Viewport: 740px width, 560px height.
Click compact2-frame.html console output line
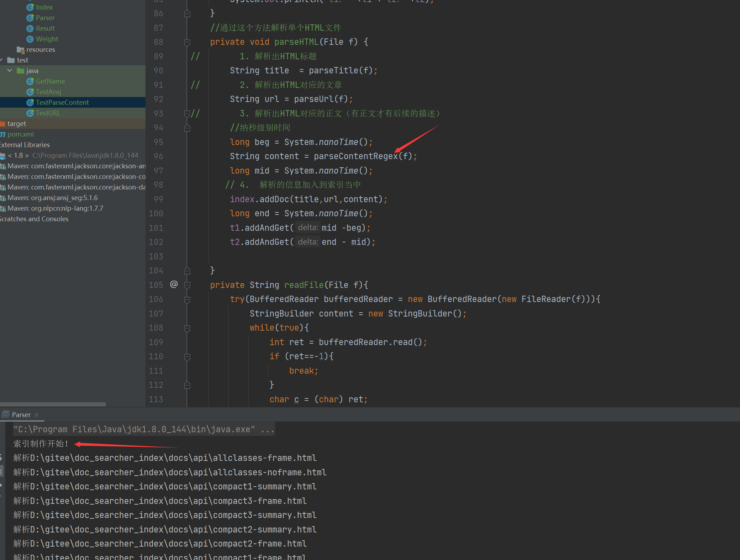pos(160,544)
